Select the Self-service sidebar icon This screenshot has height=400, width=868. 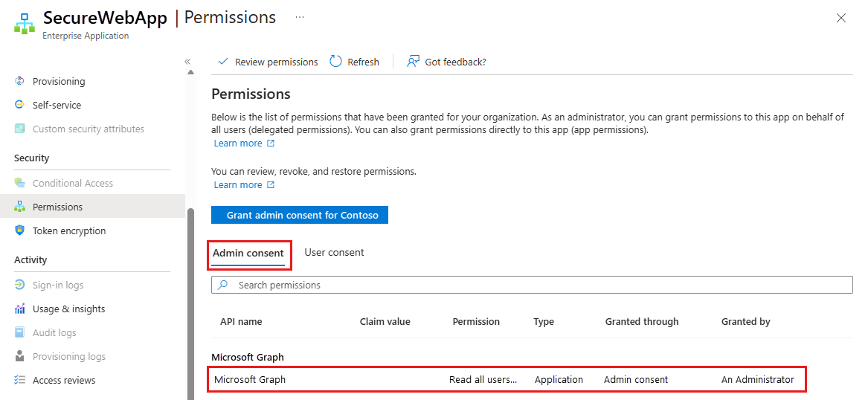(x=20, y=105)
